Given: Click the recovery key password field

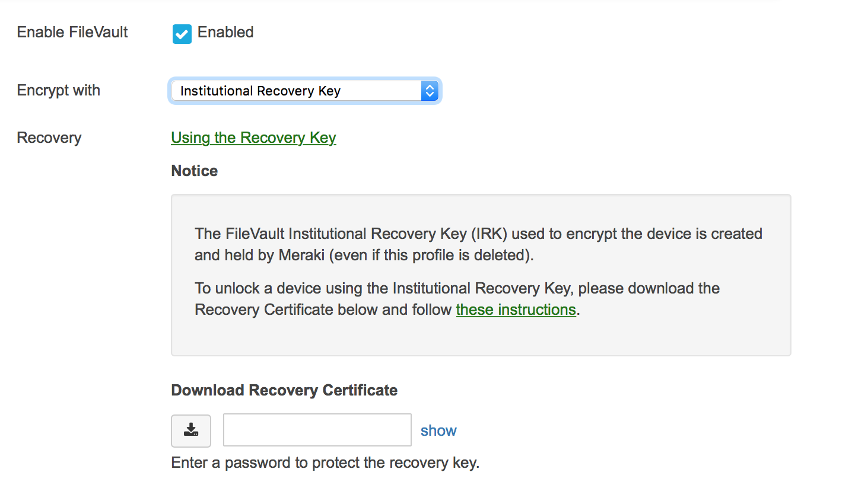Looking at the screenshot, I should coord(317,430).
